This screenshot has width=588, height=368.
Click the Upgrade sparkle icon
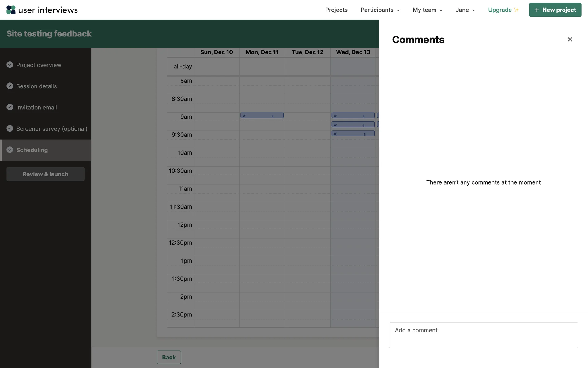click(x=516, y=10)
